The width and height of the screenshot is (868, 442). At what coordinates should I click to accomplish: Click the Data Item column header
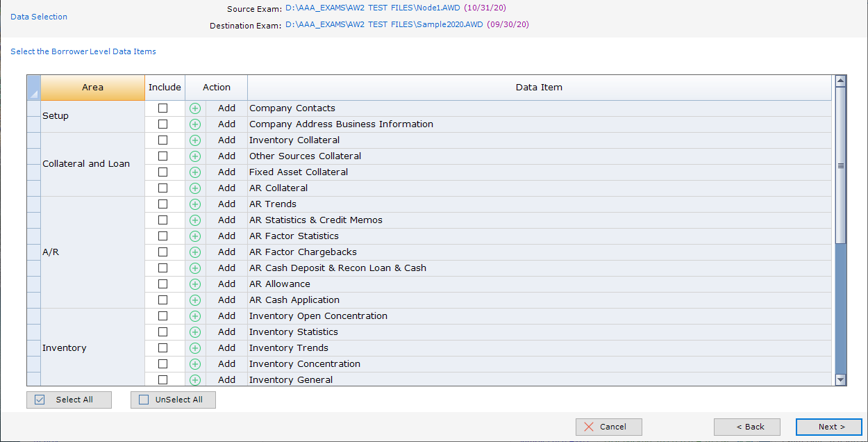click(x=539, y=88)
